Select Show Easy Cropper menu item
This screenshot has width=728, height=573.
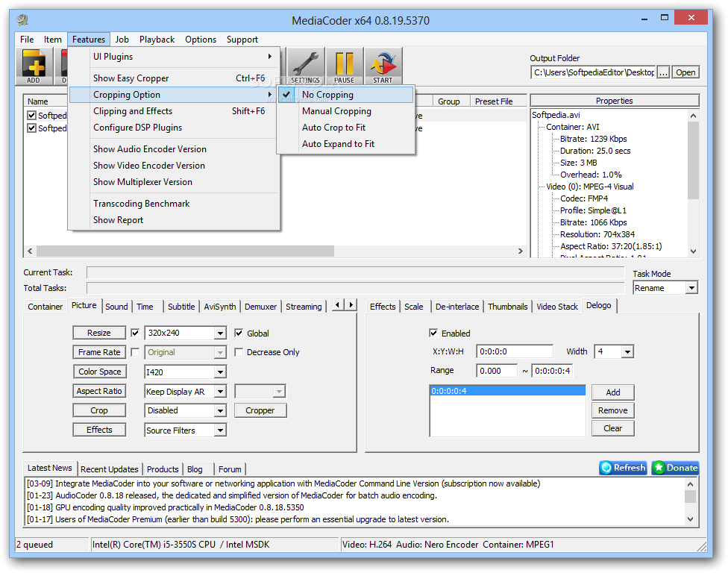[x=175, y=78]
